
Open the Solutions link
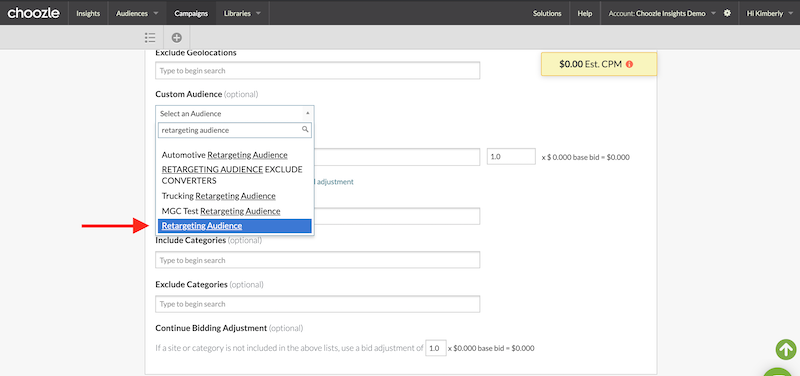[x=547, y=13]
